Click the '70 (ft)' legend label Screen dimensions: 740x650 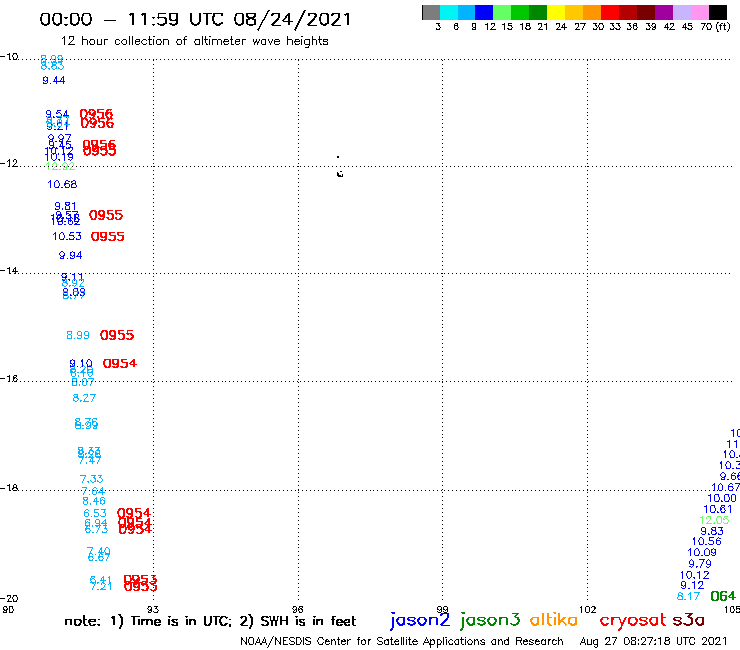pos(715,27)
